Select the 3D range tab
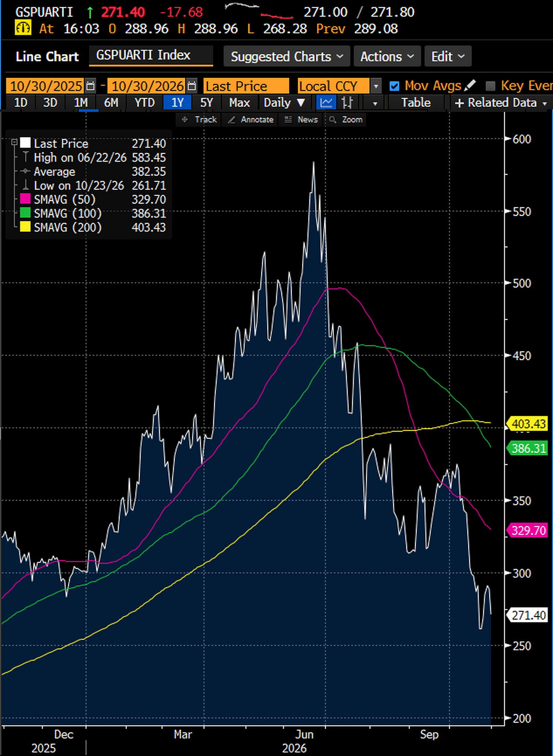Viewport: 553px width, 756px height. (x=50, y=103)
